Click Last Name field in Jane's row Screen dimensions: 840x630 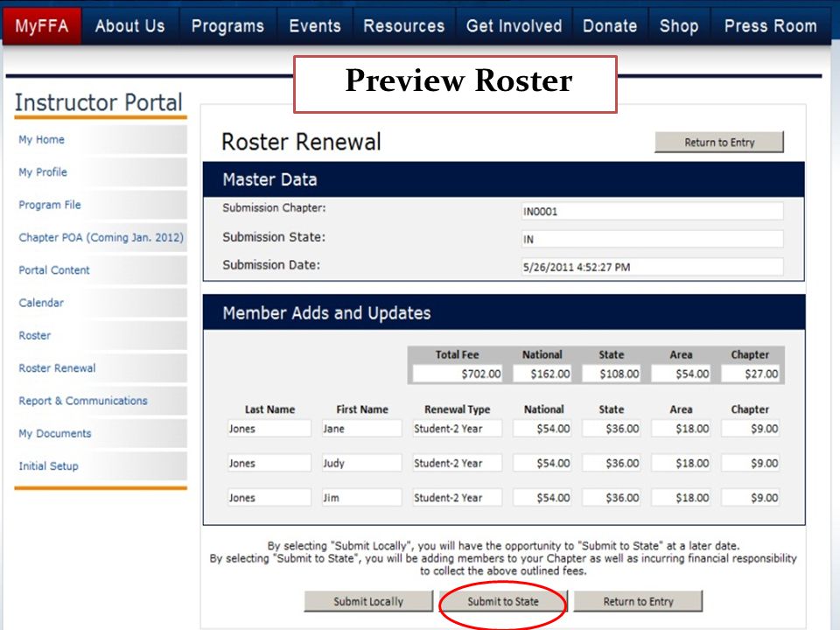pyautogui.click(x=269, y=429)
